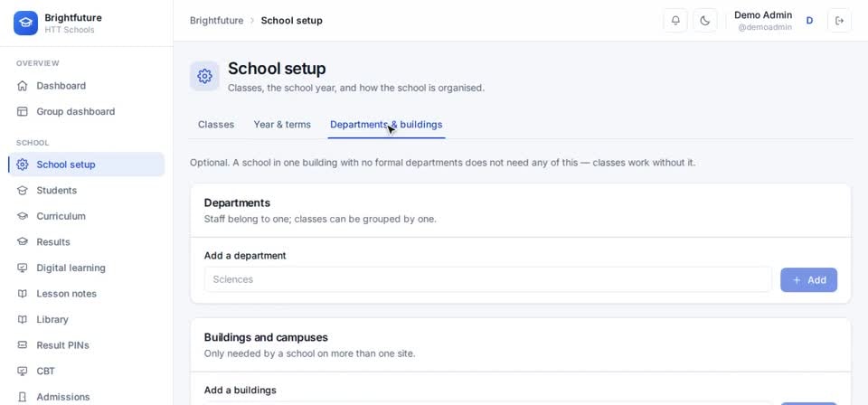Open the D user avatar
Image resolution: width=868 pixels, height=405 pixels.
pyautogui.click(x=809, y=21)
